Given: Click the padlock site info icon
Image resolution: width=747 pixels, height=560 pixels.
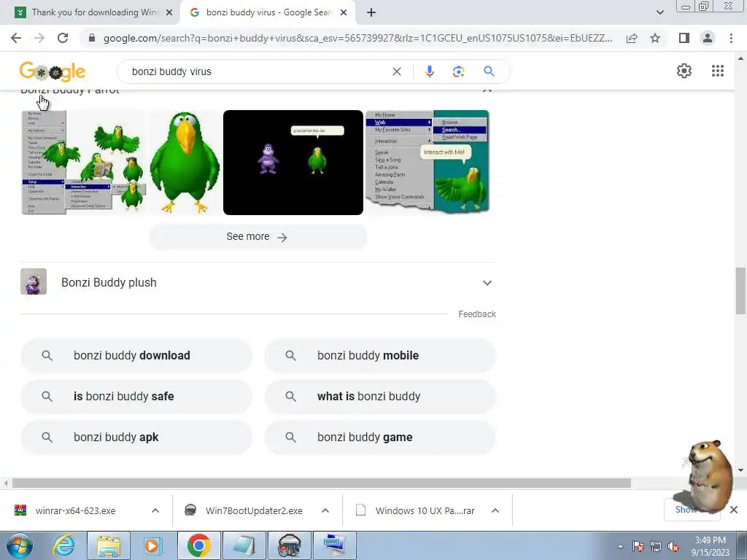Looking at the screenshot, I should tap(92, 38).
